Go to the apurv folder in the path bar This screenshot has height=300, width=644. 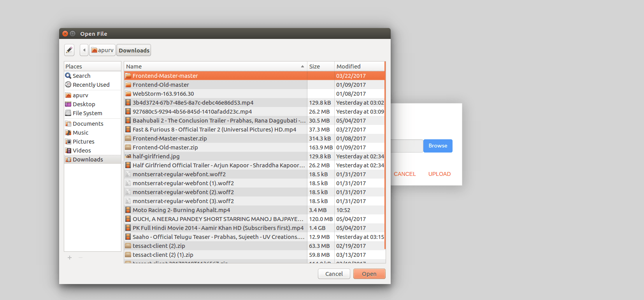[102, 50]
